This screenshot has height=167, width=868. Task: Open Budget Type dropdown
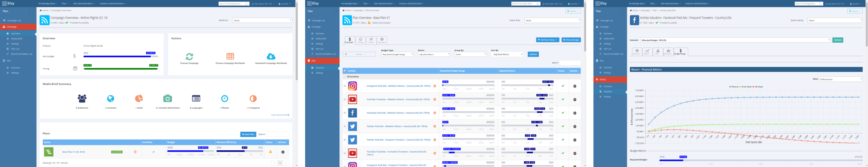[x=397, y=54]
